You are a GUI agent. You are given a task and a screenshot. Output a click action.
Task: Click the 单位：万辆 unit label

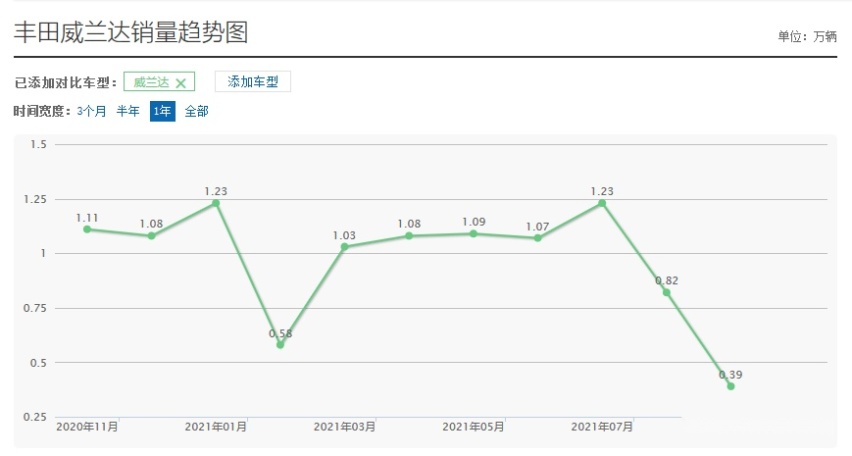807,36
